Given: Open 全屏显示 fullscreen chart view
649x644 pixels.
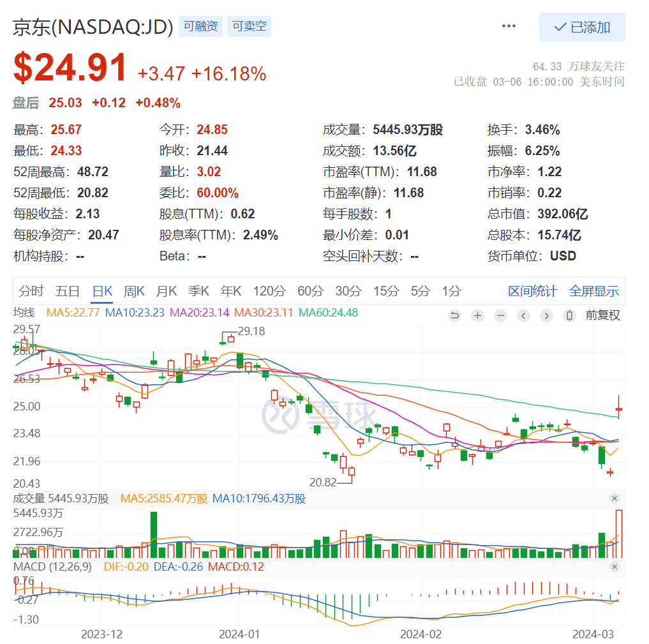Looking at the screenshot, I should [594, 291].
